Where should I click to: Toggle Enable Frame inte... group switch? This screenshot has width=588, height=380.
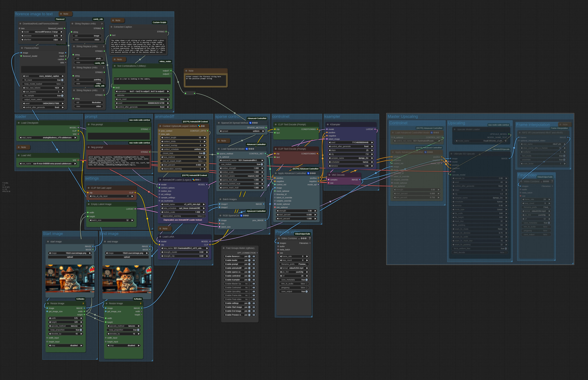[x=249, y=296]
